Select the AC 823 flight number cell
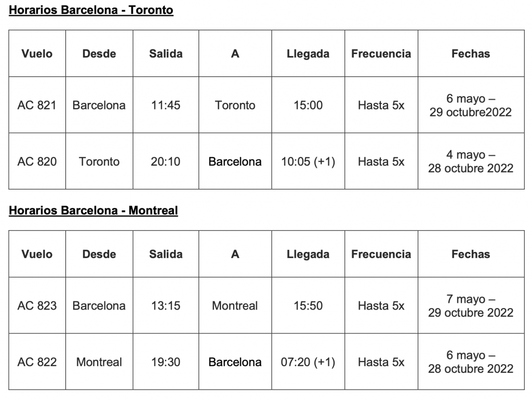This screenshot has width=532, height=401. coord(37,306)
